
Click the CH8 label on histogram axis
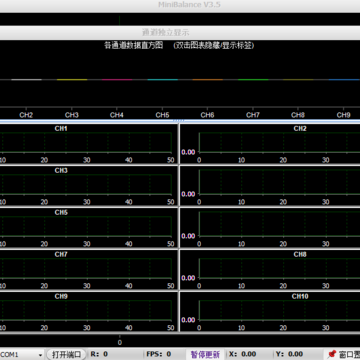[x=298, y=115]
